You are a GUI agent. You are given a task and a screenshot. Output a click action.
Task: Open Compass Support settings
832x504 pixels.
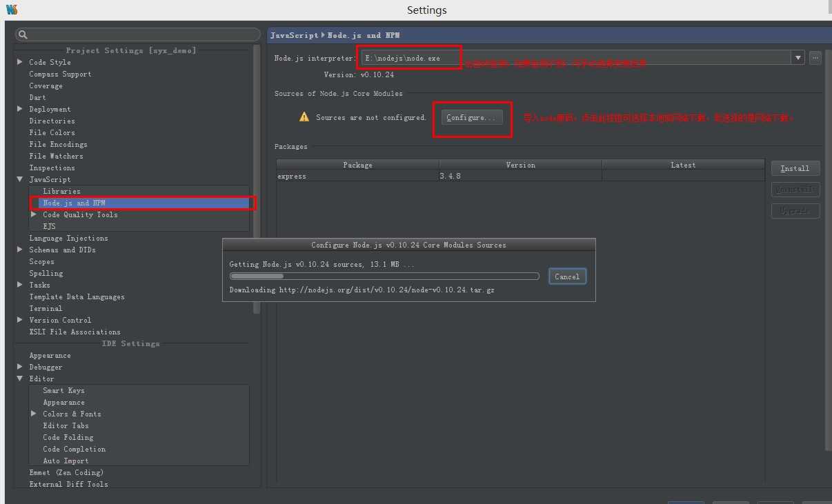pyautogui.click(x=60, y=74)
